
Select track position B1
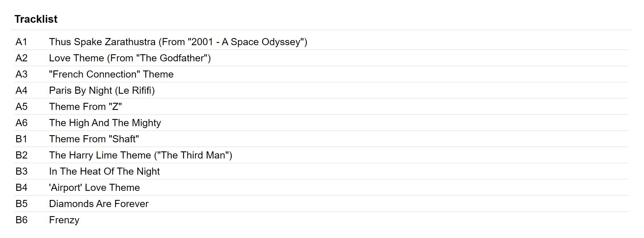21,139
